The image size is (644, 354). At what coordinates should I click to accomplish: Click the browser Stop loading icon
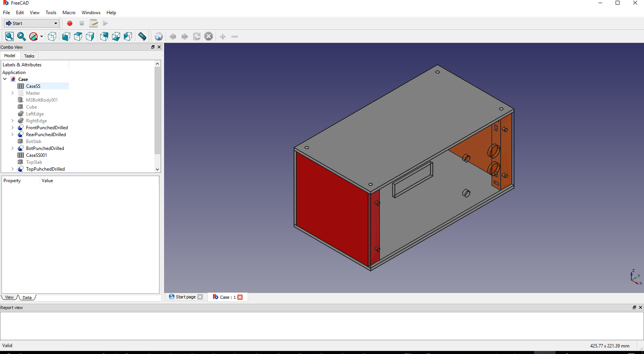[209, 36]
